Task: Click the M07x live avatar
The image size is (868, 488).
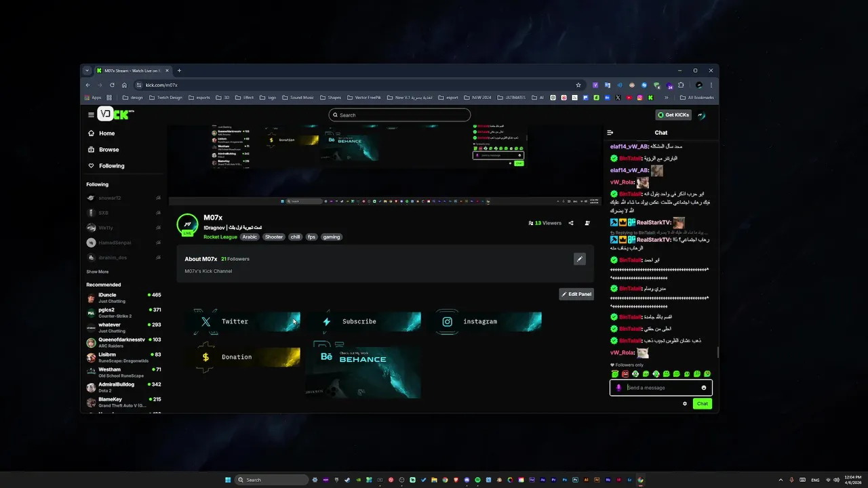Action: point(187,224)
